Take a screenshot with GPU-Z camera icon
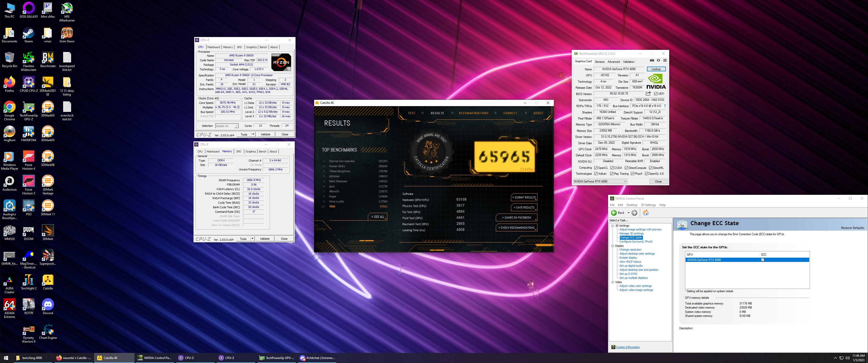868x363 pixels. pyautogui.click(x=652, y=60)
